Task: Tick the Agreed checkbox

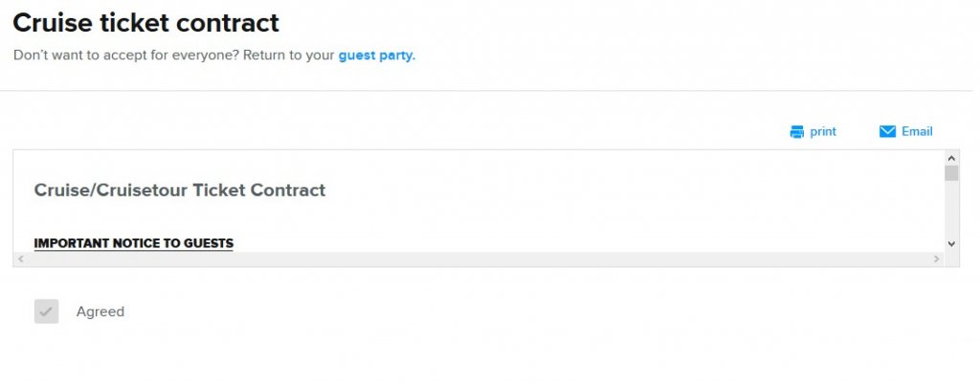Action: click(x=46, y=311)
